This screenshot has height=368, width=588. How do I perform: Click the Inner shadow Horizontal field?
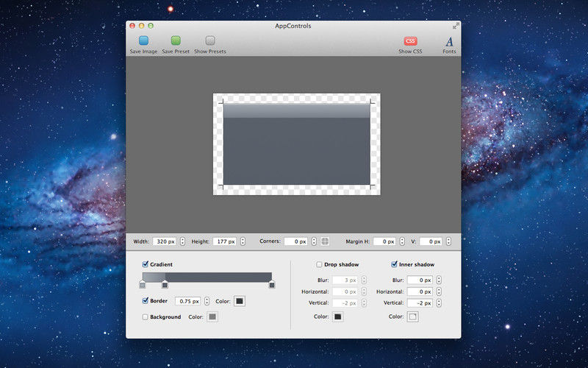click(420, 291)
